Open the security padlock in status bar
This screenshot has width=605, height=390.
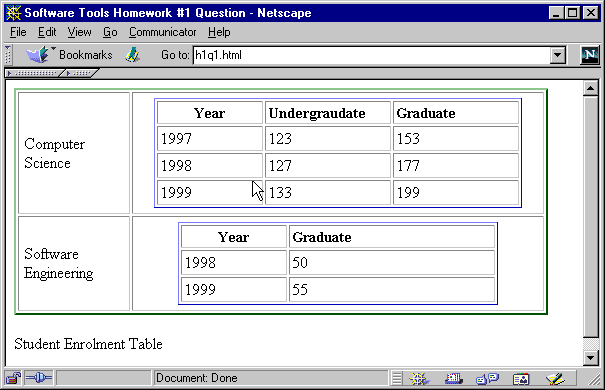pos(13,378)
